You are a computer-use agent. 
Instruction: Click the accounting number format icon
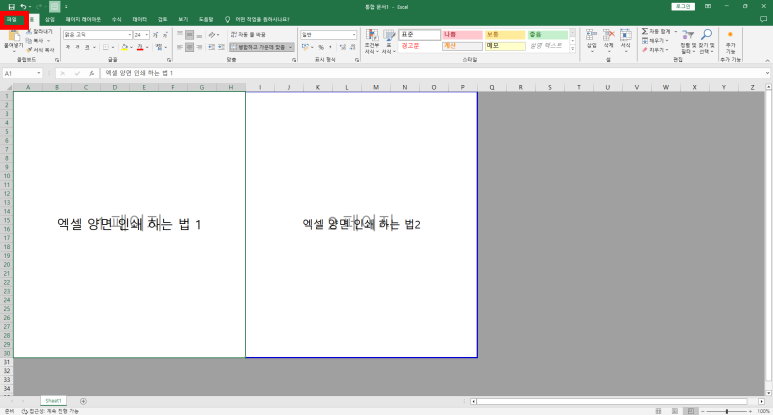(305, 47)
